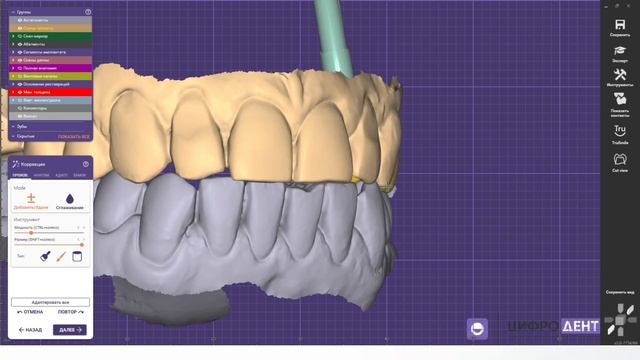This screenshot has width=640, height=360.
Task: Click the top face of the view cube
Action: pyautogui.click(x=620, y=309)
